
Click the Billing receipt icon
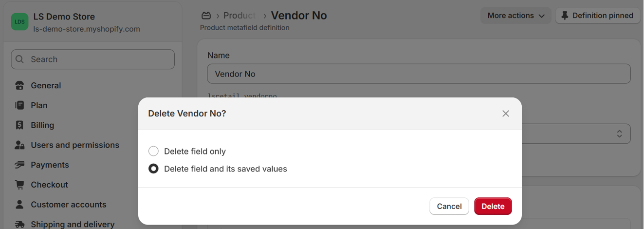tap(19, 125)
